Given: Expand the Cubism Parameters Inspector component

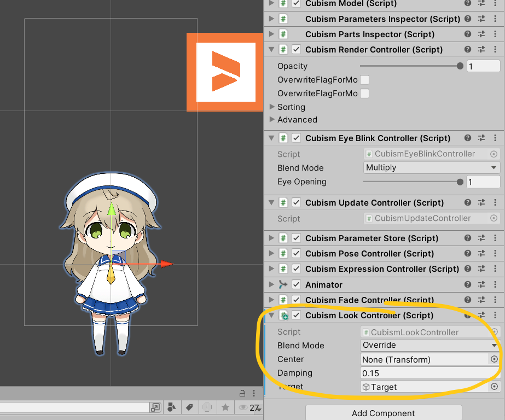Looking at the screenshot, I should point(271,19).
